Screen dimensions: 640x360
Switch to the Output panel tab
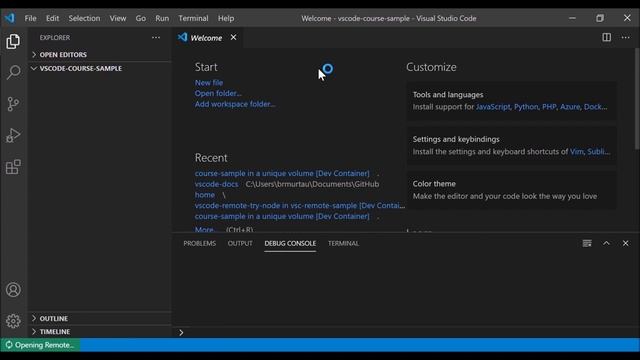point(240,243)
